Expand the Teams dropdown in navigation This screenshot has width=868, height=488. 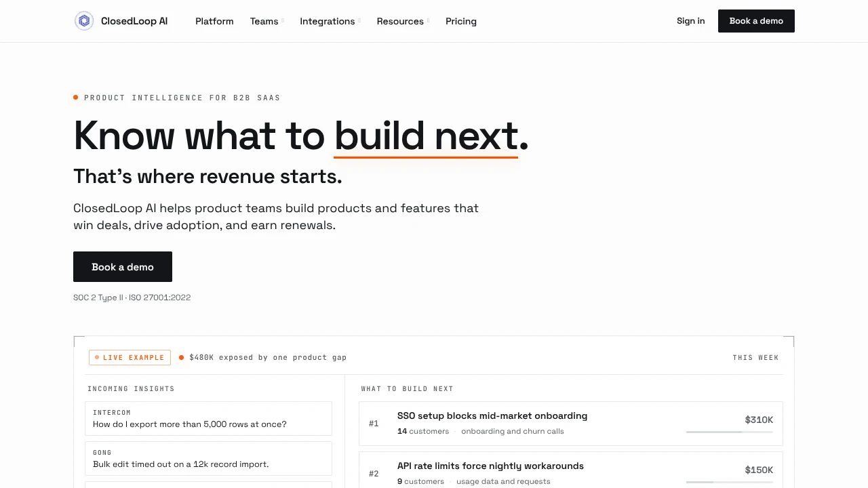pos(267,21)
